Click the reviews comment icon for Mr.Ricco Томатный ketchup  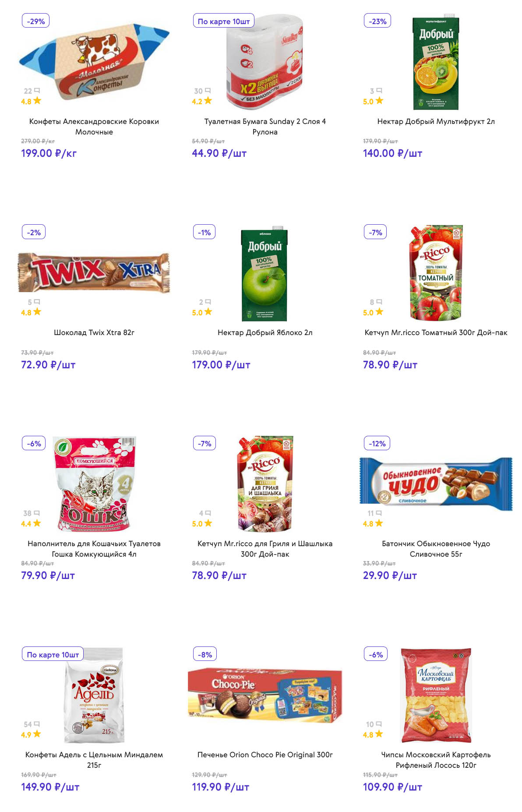[x=379, y=302]
